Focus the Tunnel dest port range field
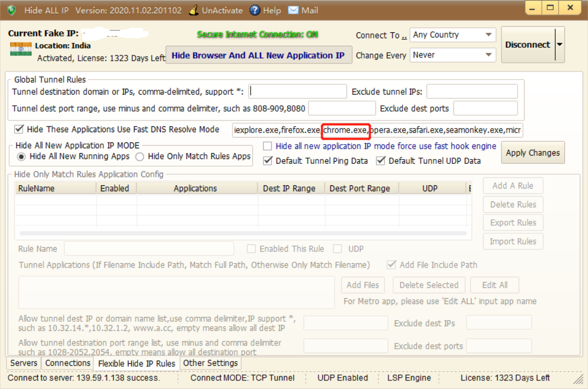 pyautogui.click(x=342, y=108)
